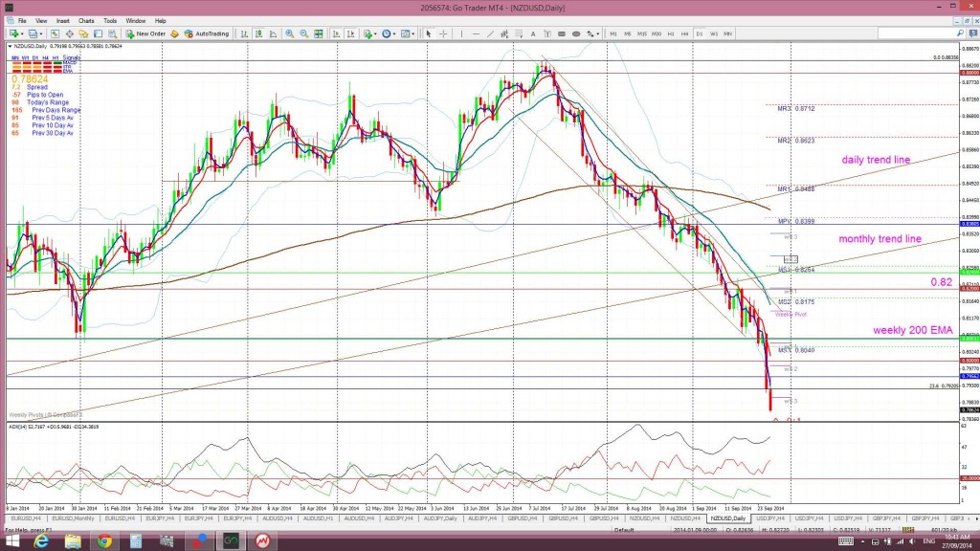This screenshot has width=980, height=551.
Task: Click the toolbar search input field
Action: click(x=916, y=33)
